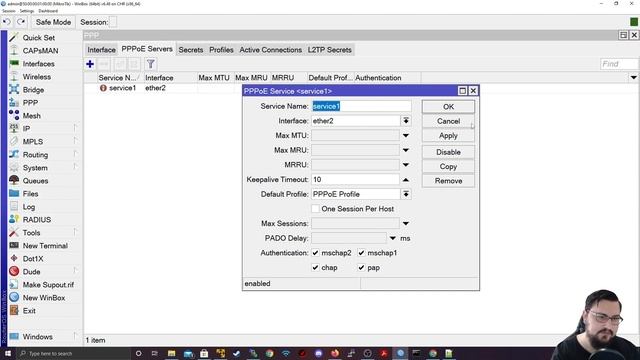Open the IP submenu
Image resolution: width=640 pixels, height=360 pixels.
point(27,129)
